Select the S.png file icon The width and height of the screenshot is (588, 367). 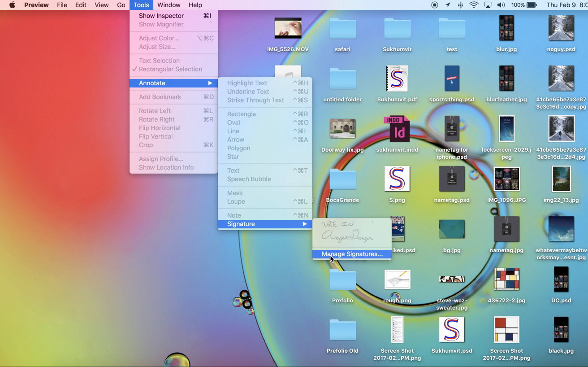tap(397, 179)
